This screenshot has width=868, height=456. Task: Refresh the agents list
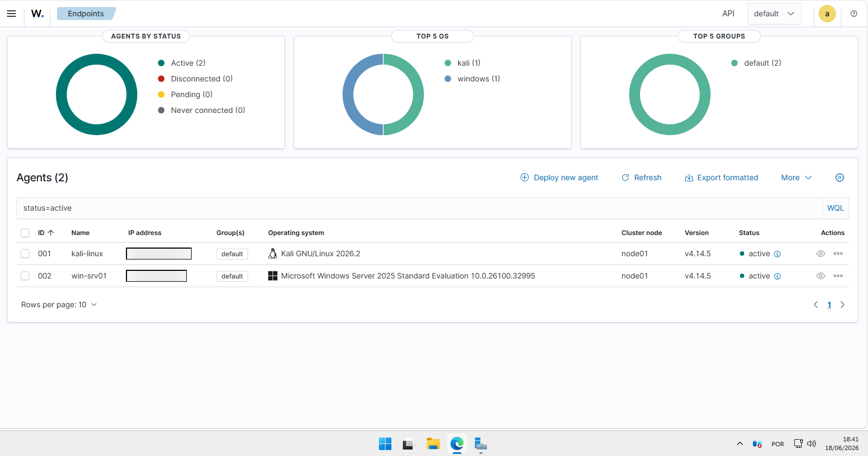[x=642, y=178]
